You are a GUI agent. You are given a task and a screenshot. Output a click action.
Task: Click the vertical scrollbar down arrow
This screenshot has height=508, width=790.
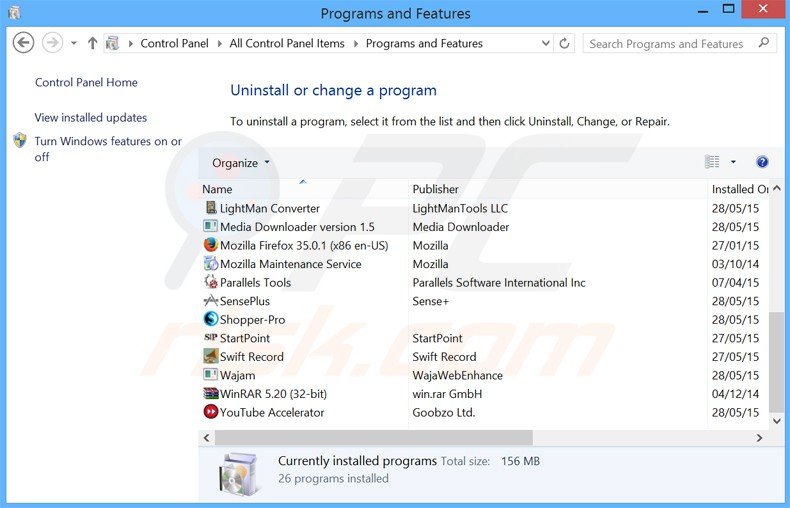tap(776, 421)
